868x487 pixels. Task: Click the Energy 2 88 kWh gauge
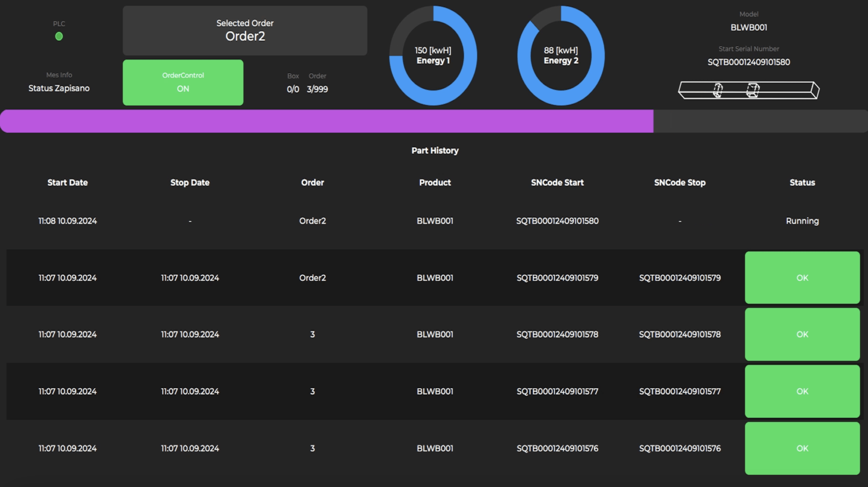(x=561, y=56)
